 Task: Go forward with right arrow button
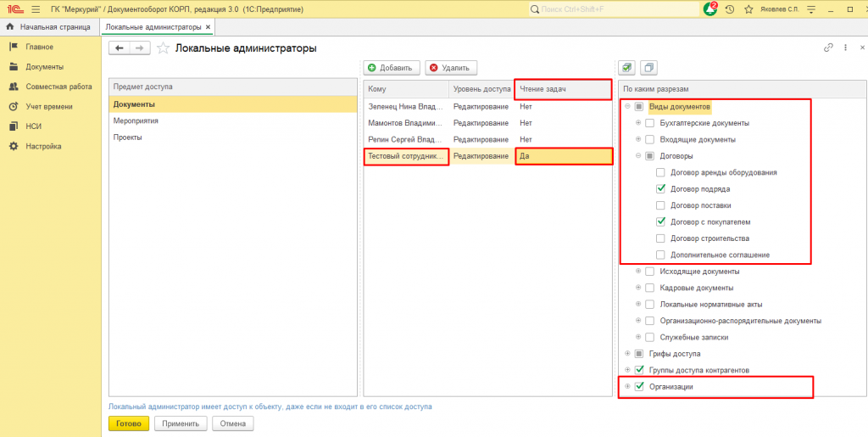(140, 48)
